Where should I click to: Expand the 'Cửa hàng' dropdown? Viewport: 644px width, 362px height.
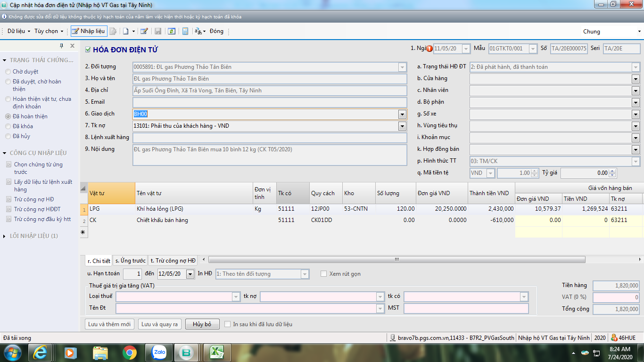[636, 79]
